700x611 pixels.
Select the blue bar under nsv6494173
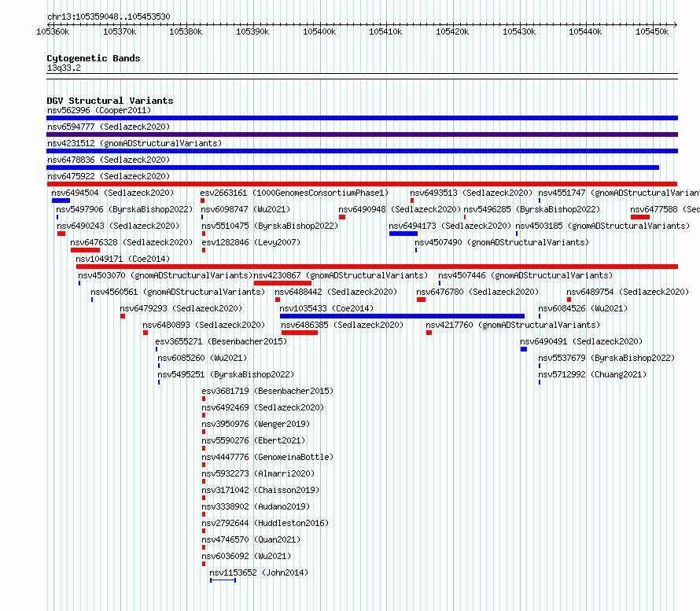point(403,234)
